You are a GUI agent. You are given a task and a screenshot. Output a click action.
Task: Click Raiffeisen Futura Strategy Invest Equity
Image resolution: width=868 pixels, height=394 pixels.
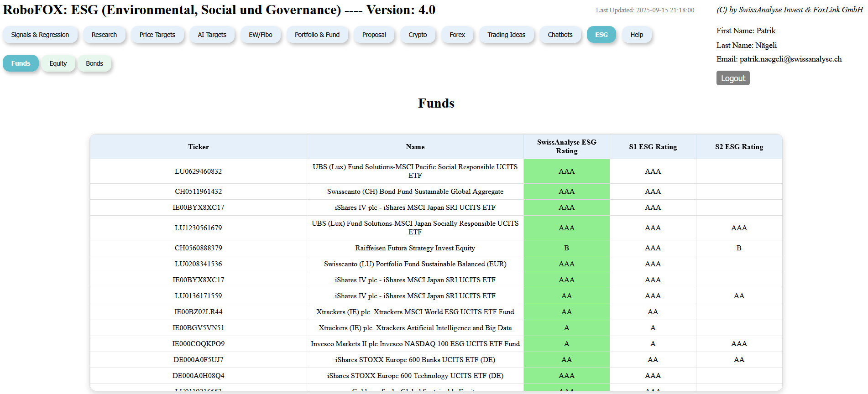(415, 248)
